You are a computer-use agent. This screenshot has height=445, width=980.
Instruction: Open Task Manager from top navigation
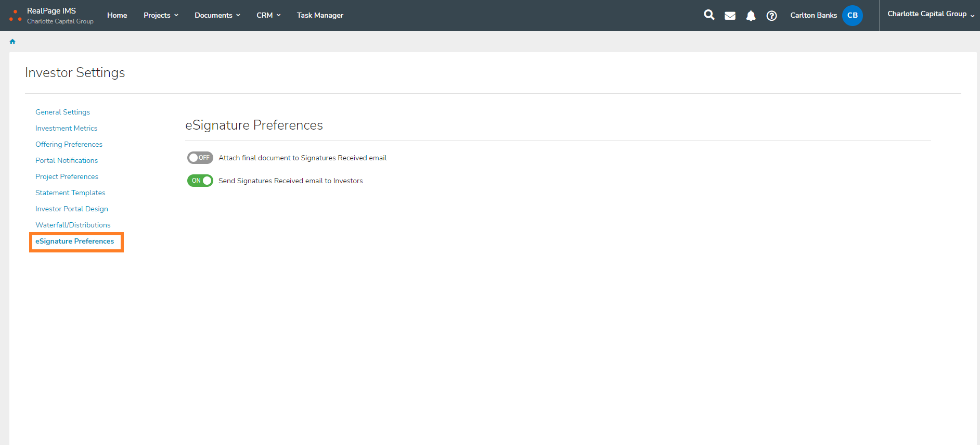(320, 15)
